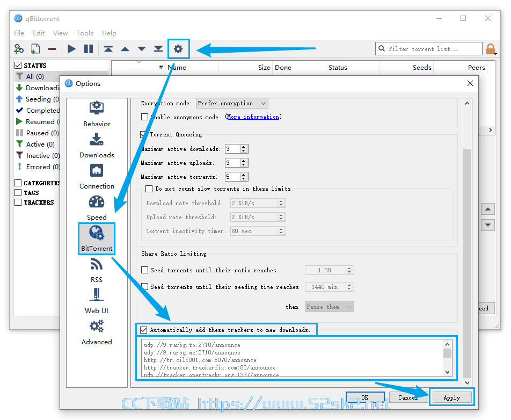Move torrent to bottom of queue
The width and height of the screenshot is (511, 420).
point(158,49)
